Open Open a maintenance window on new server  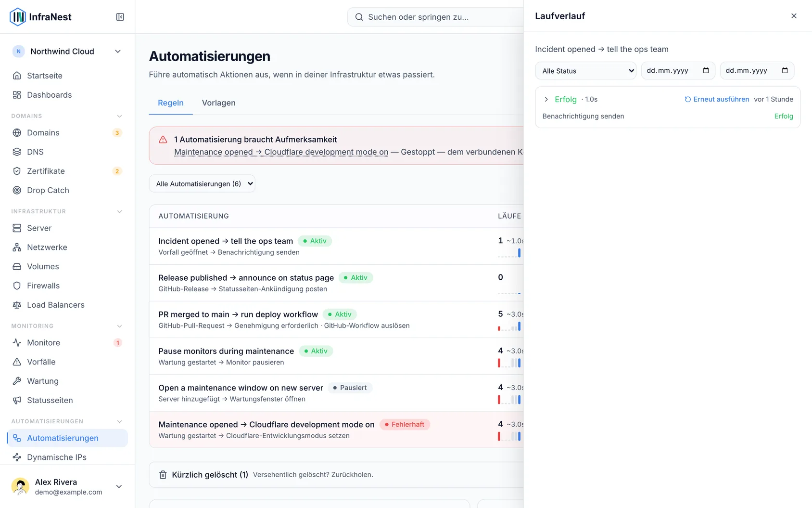pos(241,388)
